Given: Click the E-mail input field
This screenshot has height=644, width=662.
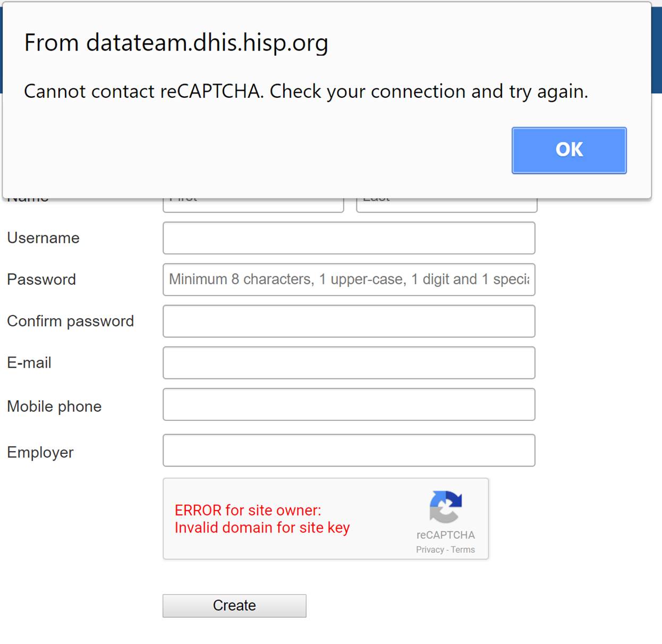Looking at the screenshot, I should tap(349, 363).
